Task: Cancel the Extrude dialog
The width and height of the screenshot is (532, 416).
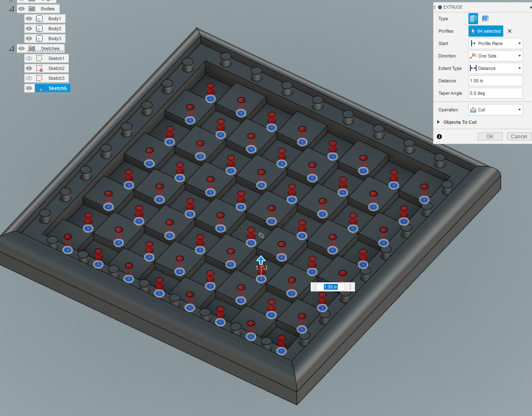Action: coord(519,137)
